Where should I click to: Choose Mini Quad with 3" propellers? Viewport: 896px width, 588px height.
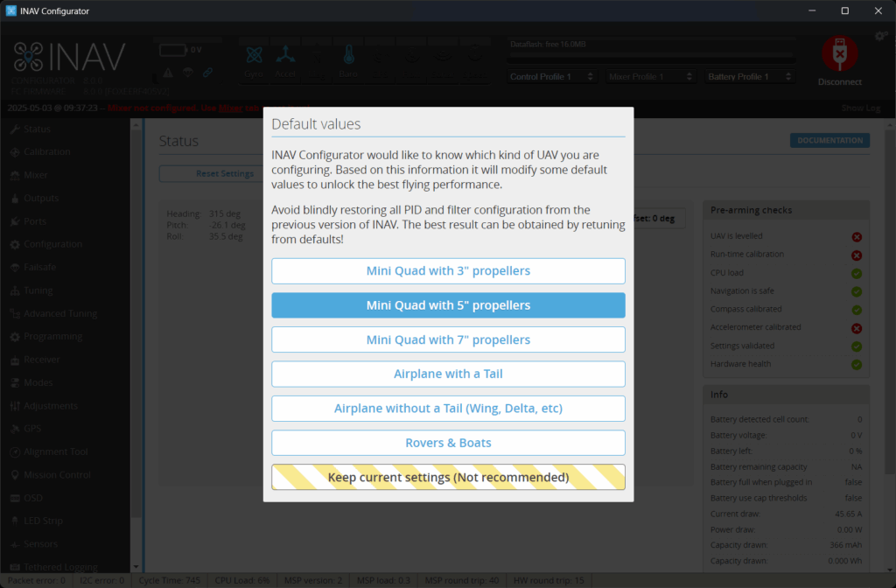click(448, 271)
